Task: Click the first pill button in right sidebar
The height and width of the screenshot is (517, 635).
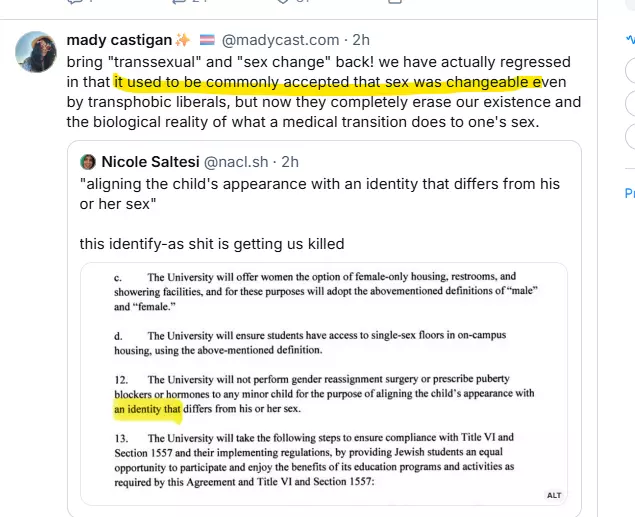Action: coord(630,72)
